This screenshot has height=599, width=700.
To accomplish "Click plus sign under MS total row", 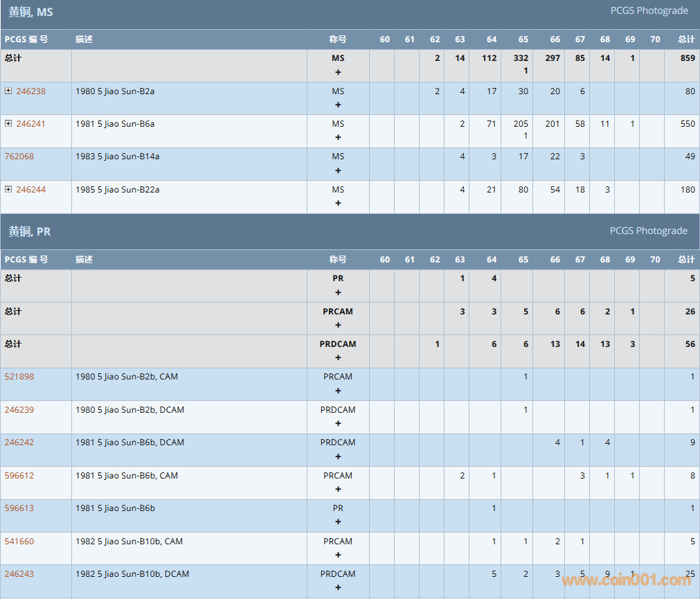I will 338,72.
